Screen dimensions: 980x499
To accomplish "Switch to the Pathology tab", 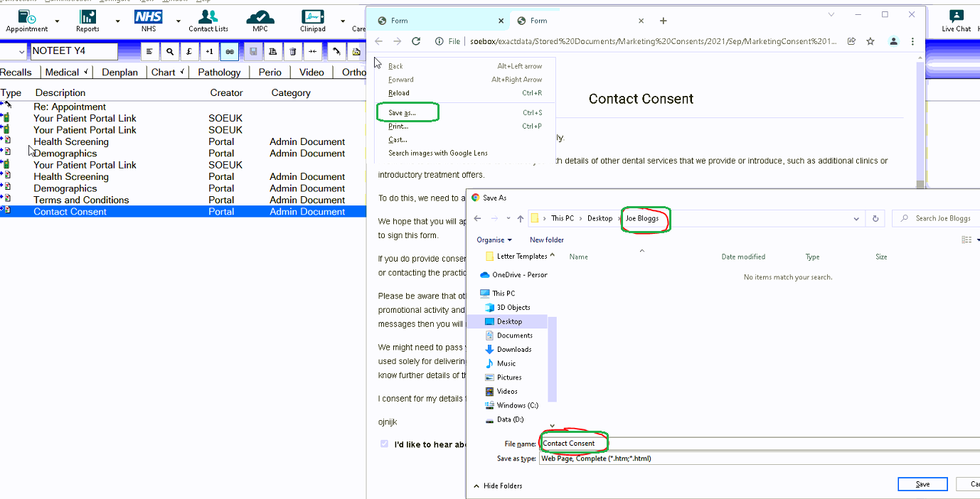I will 219,72.
